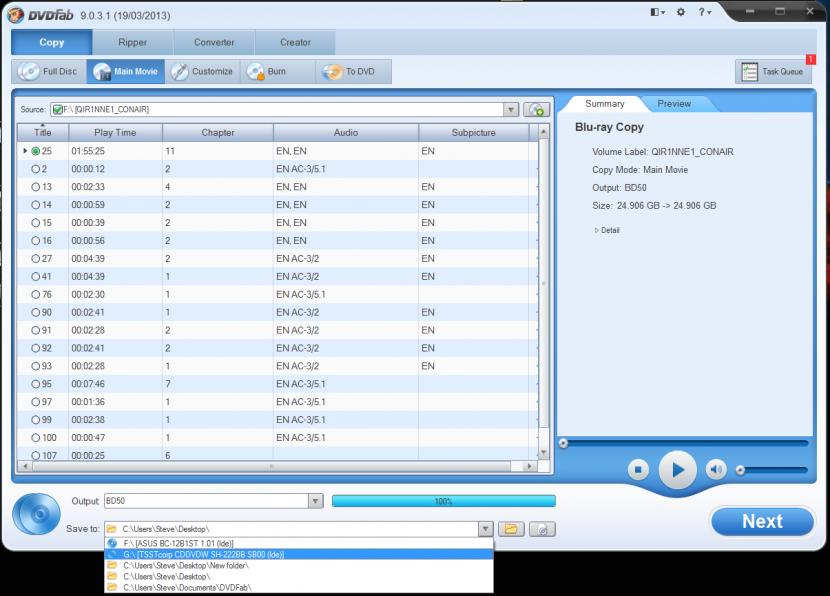Open the Preview tab
Screen dimensions: 830x596
tap(674, 104)
